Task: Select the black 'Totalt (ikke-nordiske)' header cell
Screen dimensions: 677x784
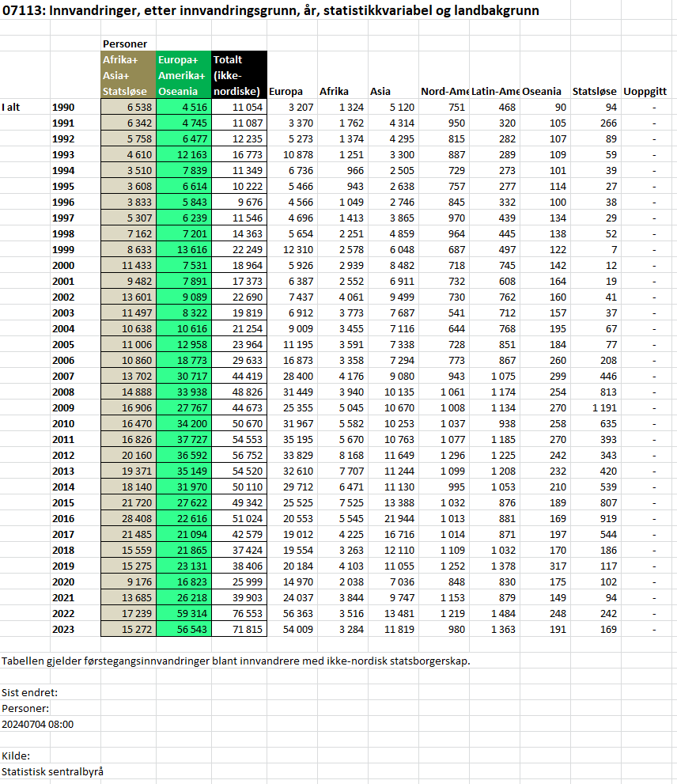Action: [239, 75]
